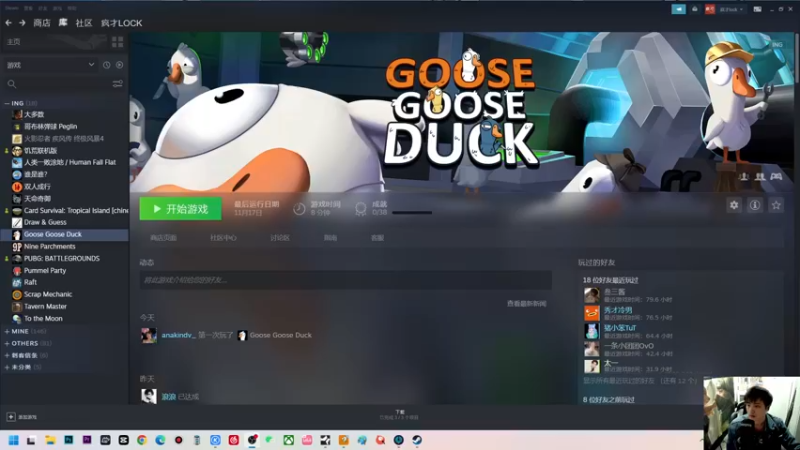Open the 查看最新新闻 latest news link
The width and height of the screenshot is (800, 450).
tap(527, 304)
